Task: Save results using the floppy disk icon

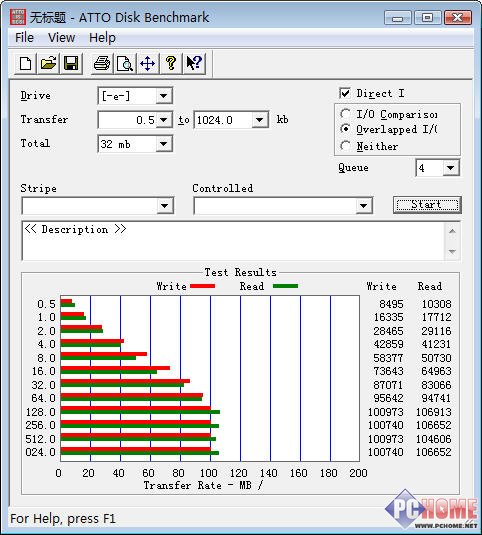Action: (x=71, y=63)
